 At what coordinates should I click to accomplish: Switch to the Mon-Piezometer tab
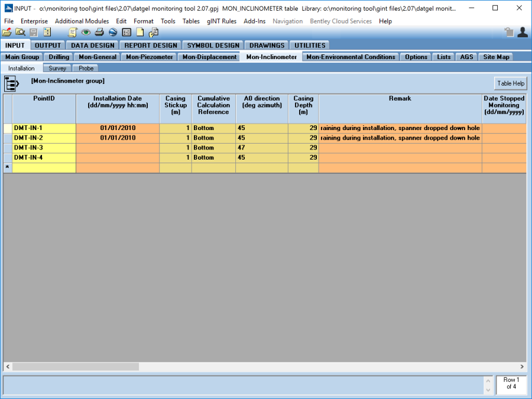[149, 57]
